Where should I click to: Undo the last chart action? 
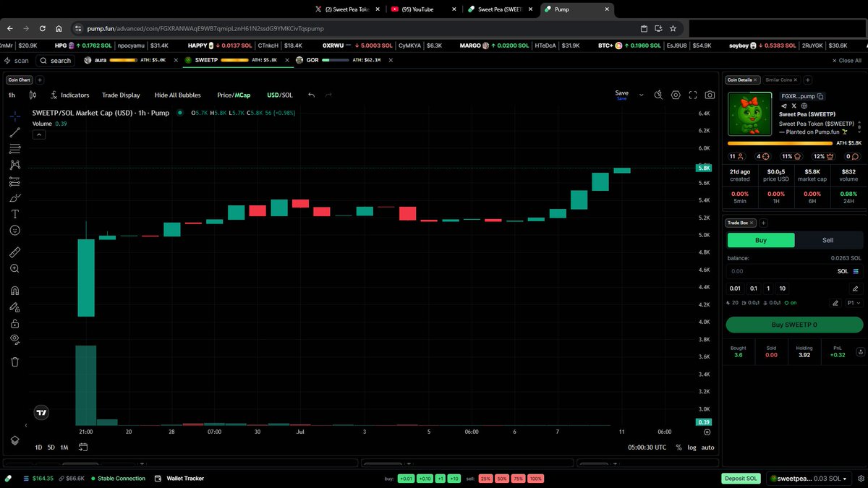pos(311,95)
